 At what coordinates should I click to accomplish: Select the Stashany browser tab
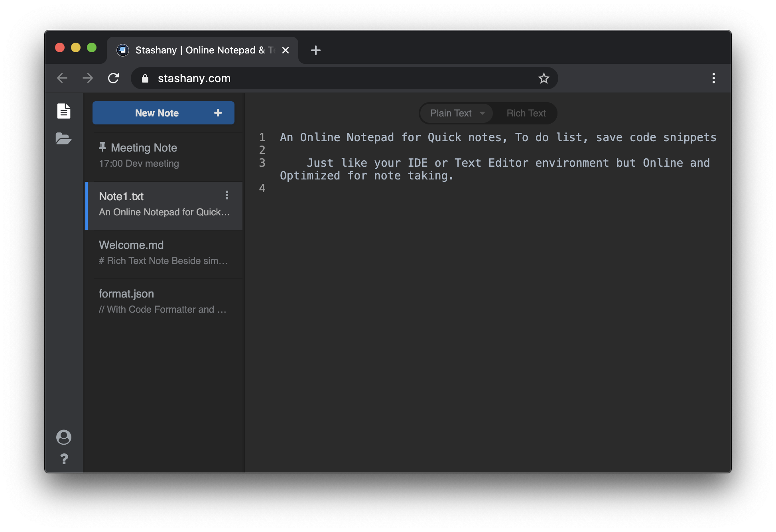click(x=199, y=50)
